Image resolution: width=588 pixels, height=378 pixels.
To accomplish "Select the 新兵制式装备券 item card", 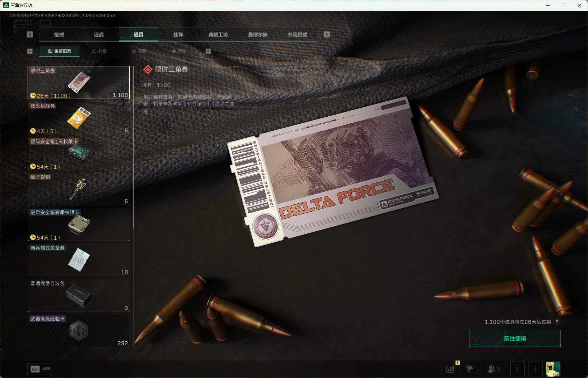I will [x=79, y=260].
